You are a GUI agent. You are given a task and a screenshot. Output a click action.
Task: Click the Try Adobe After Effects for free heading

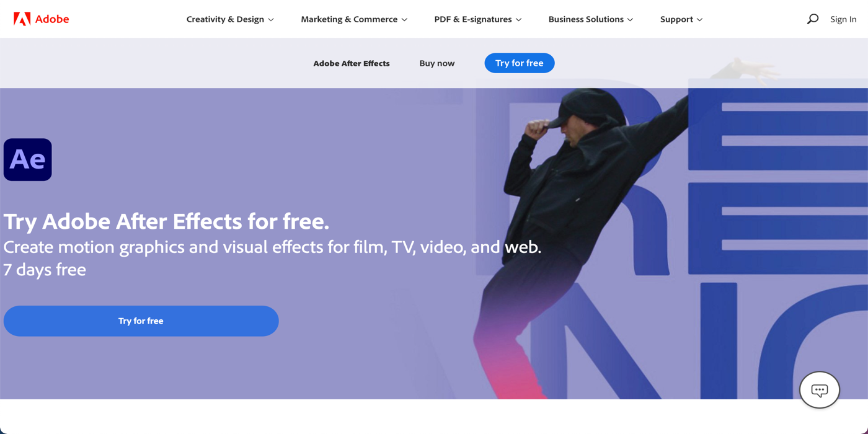(x=166, y=221)
